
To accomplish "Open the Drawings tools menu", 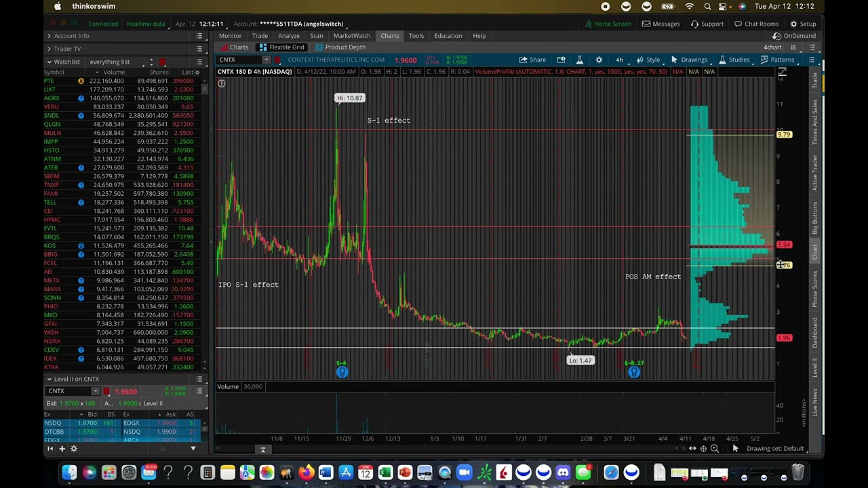I will pos(689,60).
